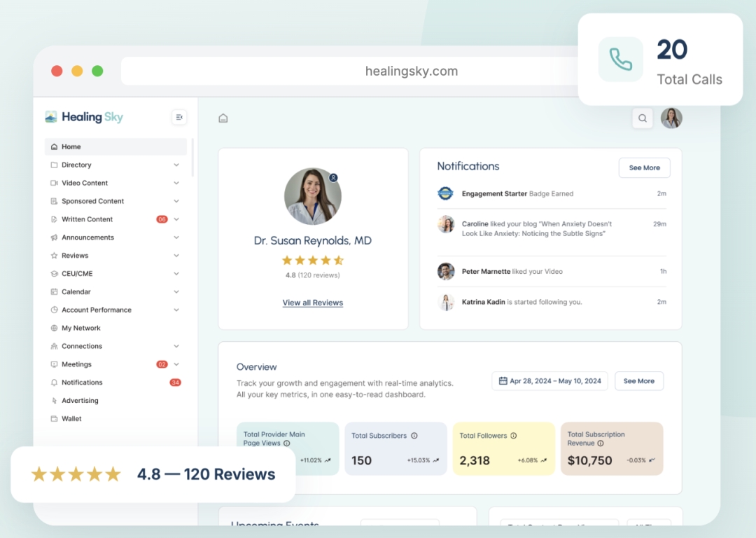Open the date range picker Apr 28 – May 10
This screenshot has width=756, height=538.
click(549, 381)
